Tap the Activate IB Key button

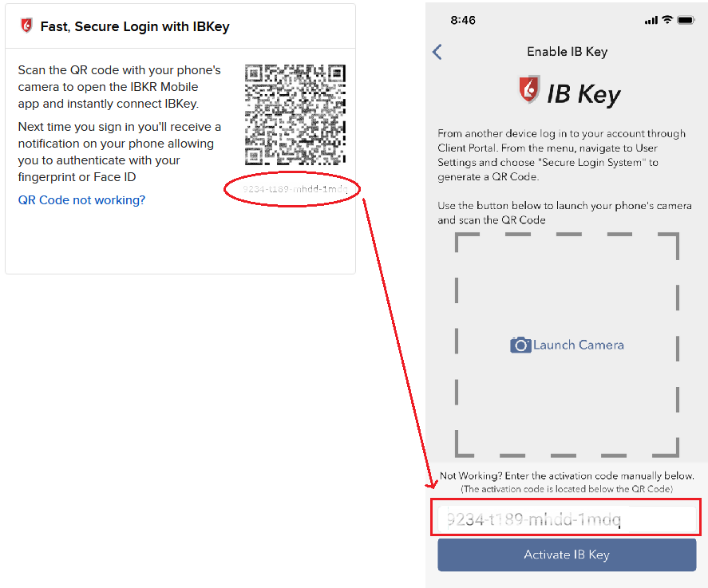pyautogui.click(x=567, y=554)
